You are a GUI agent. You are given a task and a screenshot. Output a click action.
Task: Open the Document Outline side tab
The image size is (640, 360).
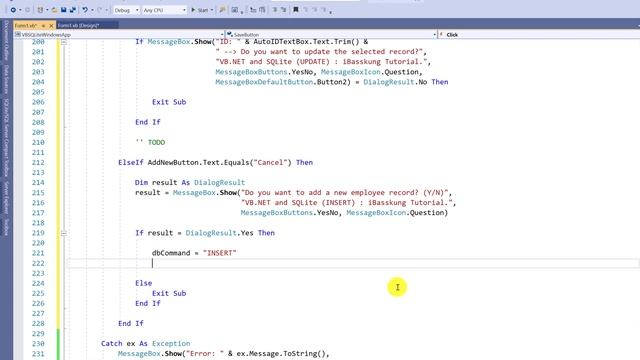point(6,40)
